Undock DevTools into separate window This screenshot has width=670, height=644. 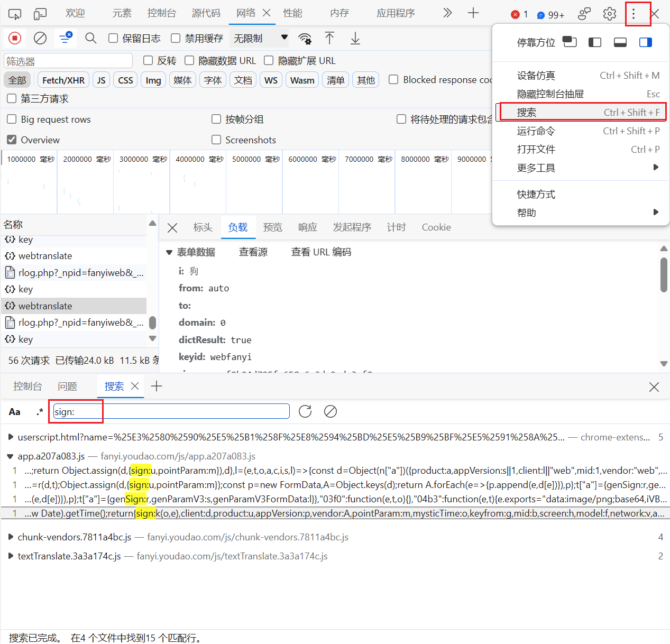point(570,42)
